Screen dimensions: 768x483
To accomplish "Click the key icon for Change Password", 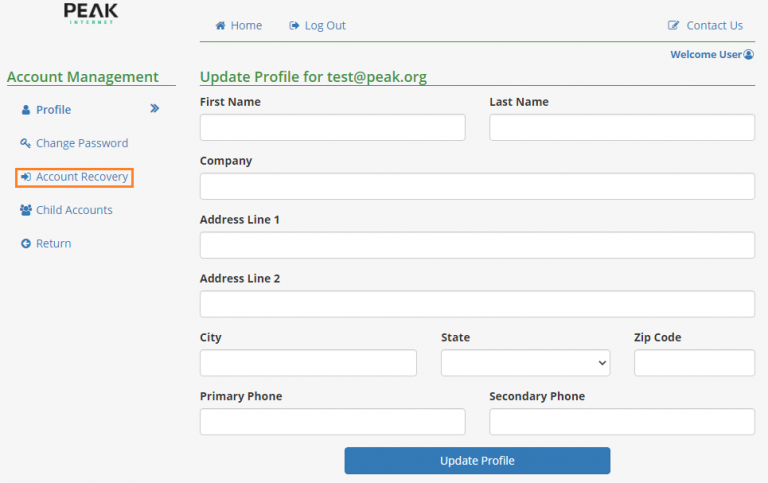I will 26,143.
